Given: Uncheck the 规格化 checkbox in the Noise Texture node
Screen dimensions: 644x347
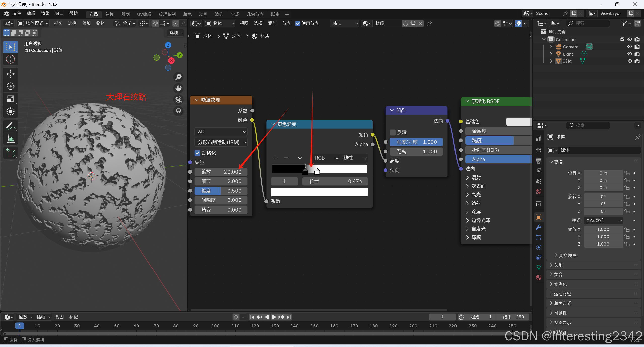Looking at the screenshot, I should [x=197, y=153].
